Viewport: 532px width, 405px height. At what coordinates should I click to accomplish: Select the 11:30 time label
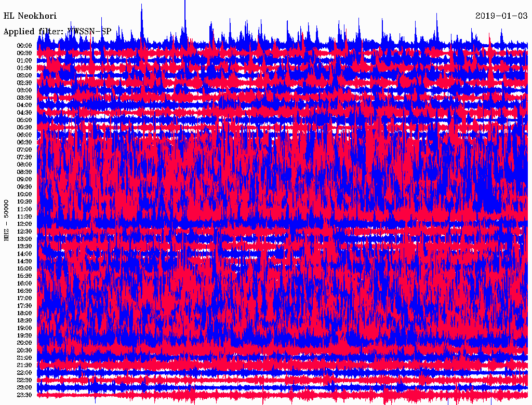tap(24, 217)
